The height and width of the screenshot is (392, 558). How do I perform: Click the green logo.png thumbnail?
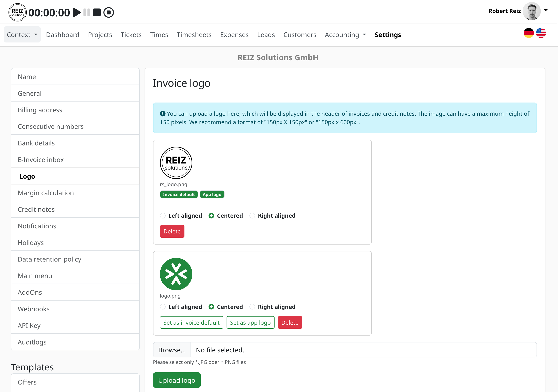pyautogui.click(x=176, y=274)
